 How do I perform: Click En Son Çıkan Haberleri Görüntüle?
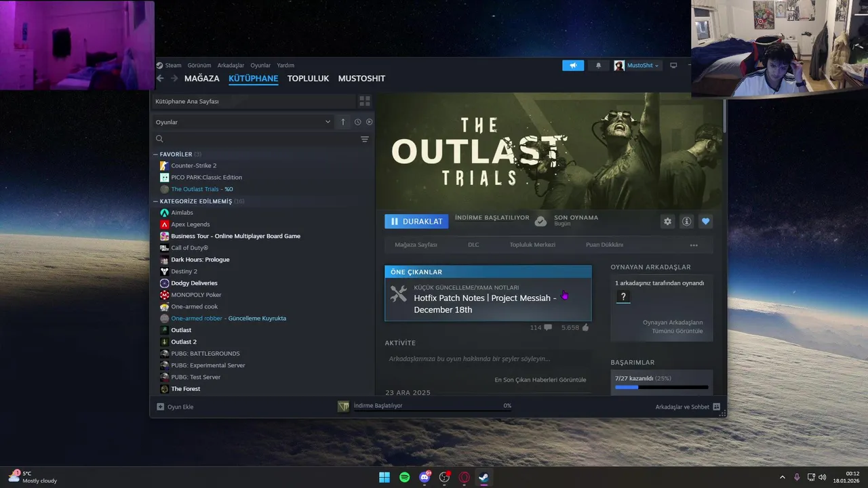coord(540,380)
